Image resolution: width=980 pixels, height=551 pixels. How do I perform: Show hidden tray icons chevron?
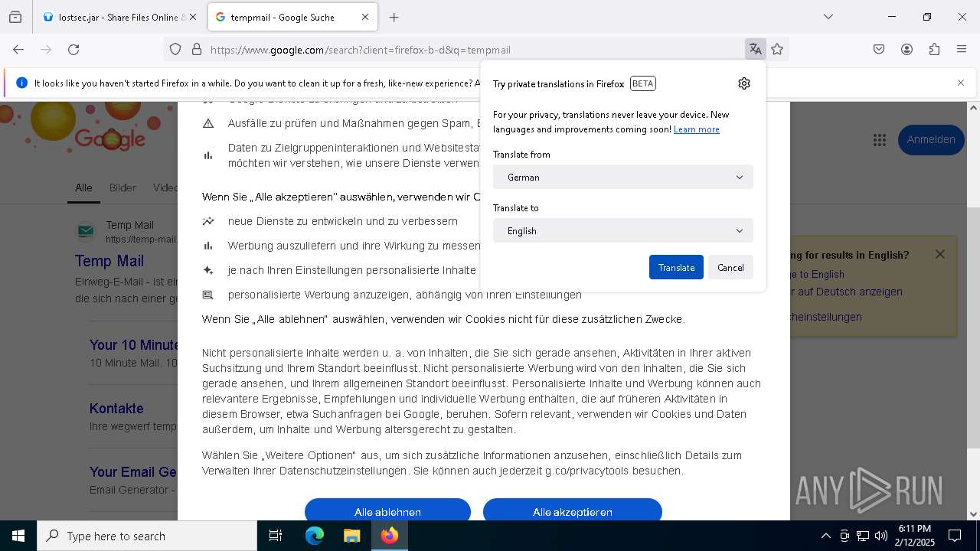pos(825,536)
